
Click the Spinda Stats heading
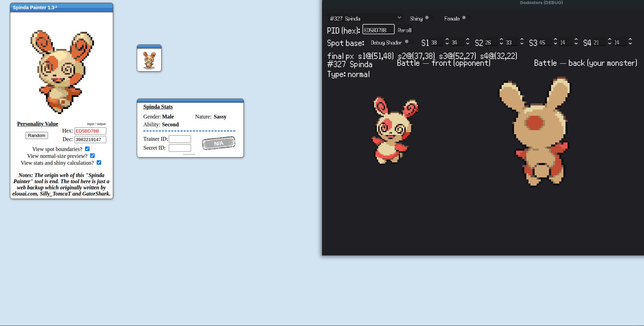tap(158, 107)
